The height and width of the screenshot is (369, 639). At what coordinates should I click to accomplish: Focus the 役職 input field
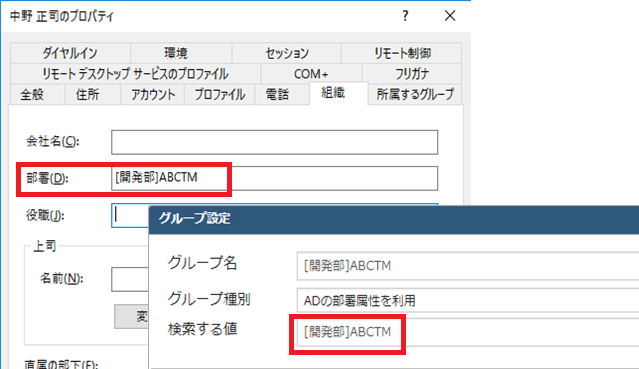pos(130,215)
